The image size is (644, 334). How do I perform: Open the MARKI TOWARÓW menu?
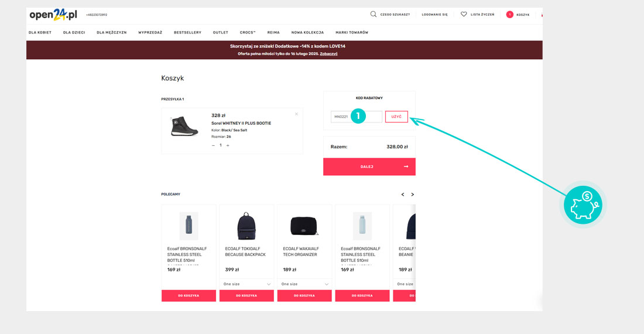(352, 32)
